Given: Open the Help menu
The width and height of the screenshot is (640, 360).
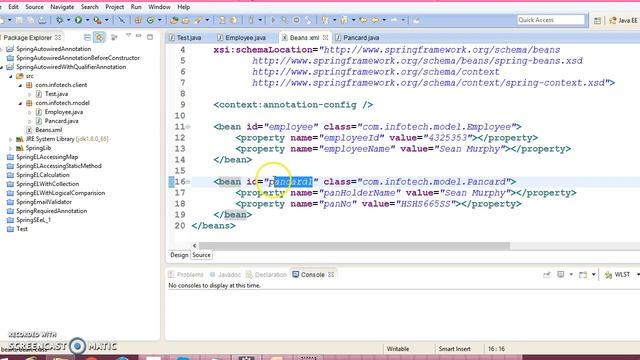Looking at the screenshot, I should (184, 7).
